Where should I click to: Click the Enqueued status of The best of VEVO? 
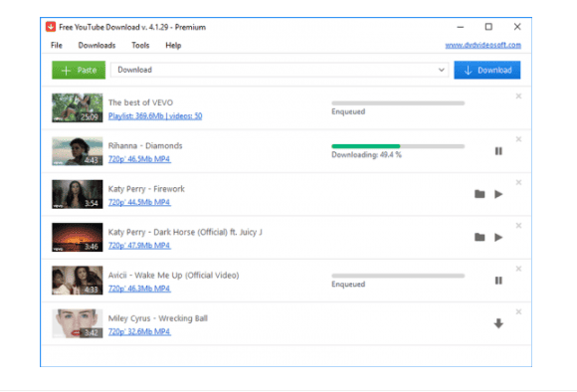point(348,111)
